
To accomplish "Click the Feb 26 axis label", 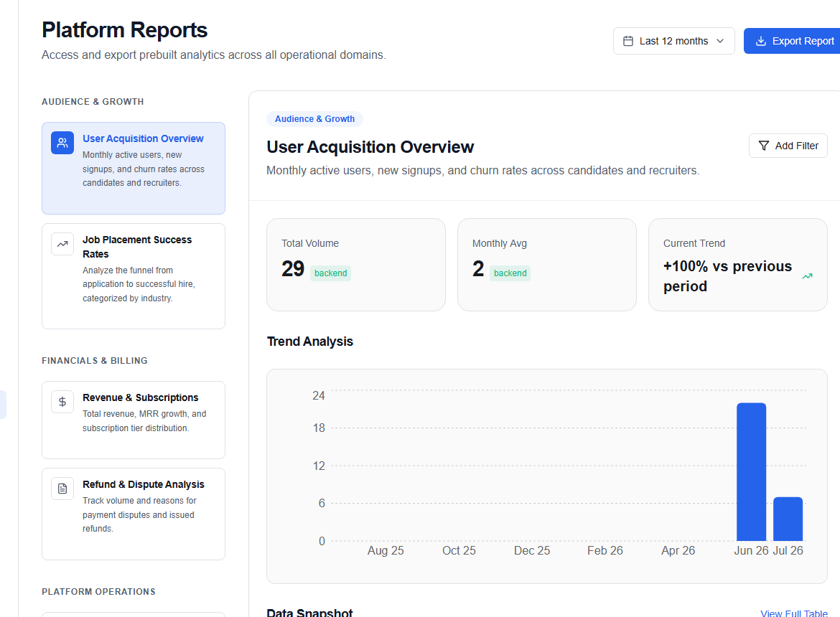I will (605, 551).
